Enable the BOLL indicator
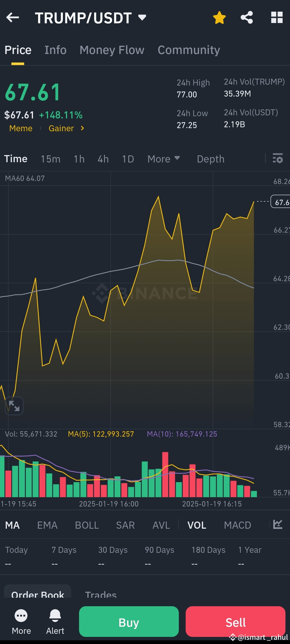This screenshot has width=290, height=644. click(x=87, y=525)
